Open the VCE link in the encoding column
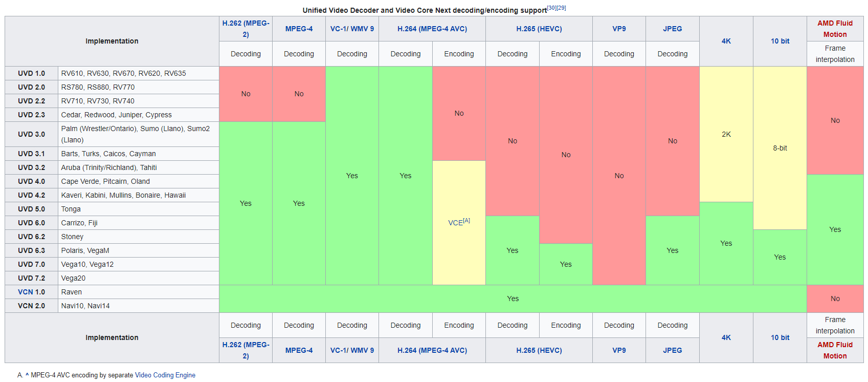Viewport: 868px width, 382px height. (455, 223)
